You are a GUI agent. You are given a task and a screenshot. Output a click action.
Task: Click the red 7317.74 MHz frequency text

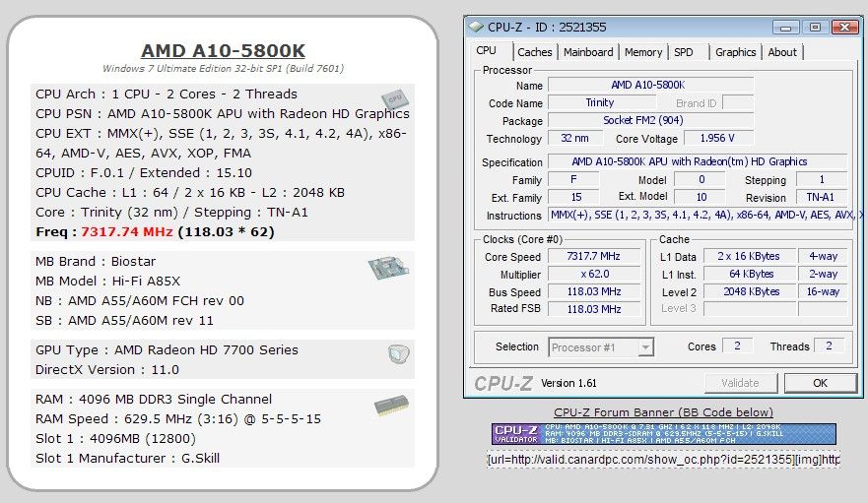tap(127, 232)
